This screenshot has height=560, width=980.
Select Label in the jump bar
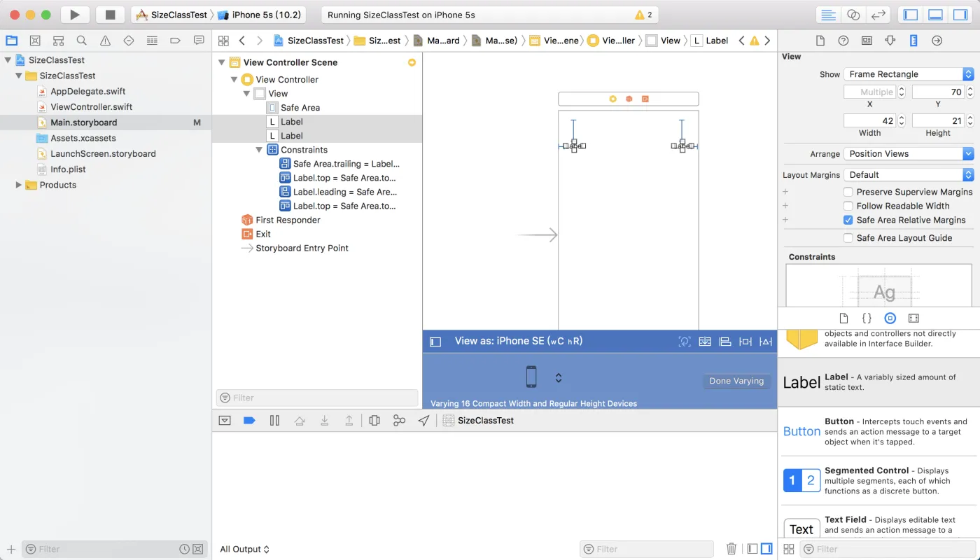(710, 41)
